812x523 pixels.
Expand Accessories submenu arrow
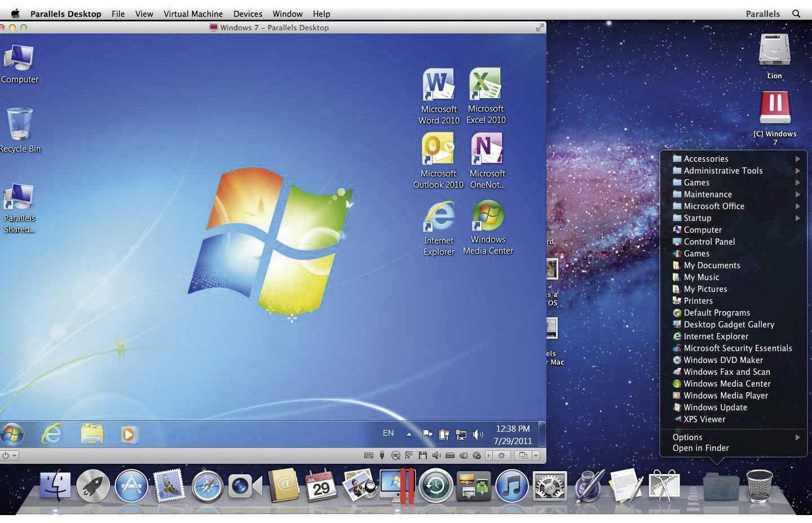[797, 159]
